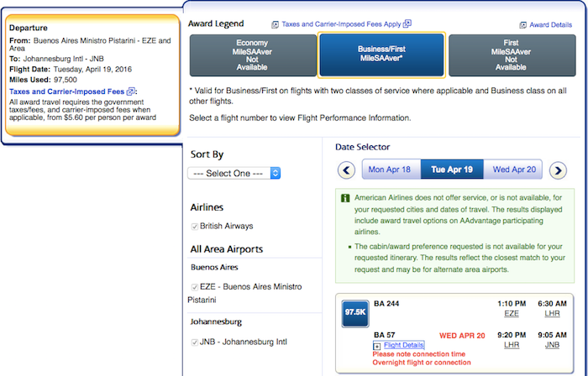Click LHR departure code under 9:20 PM
Screen dimensions: 588x376
point(512,345)
